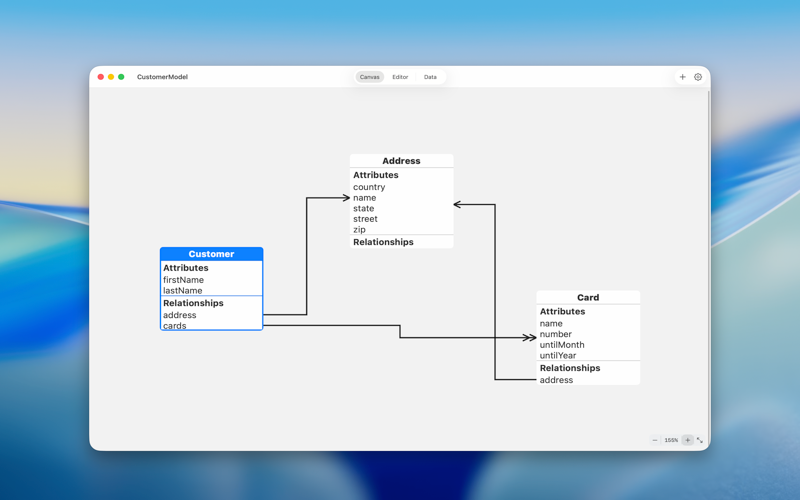The width and height of the screenshot is (800, 500).
Task: Click the CustomerModel window title
Action: [x=162, y=77]
